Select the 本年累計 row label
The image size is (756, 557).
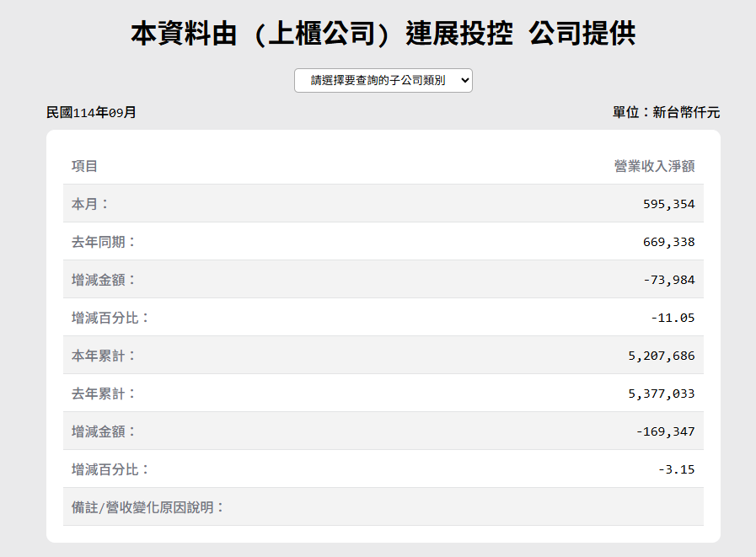[104, 356]
